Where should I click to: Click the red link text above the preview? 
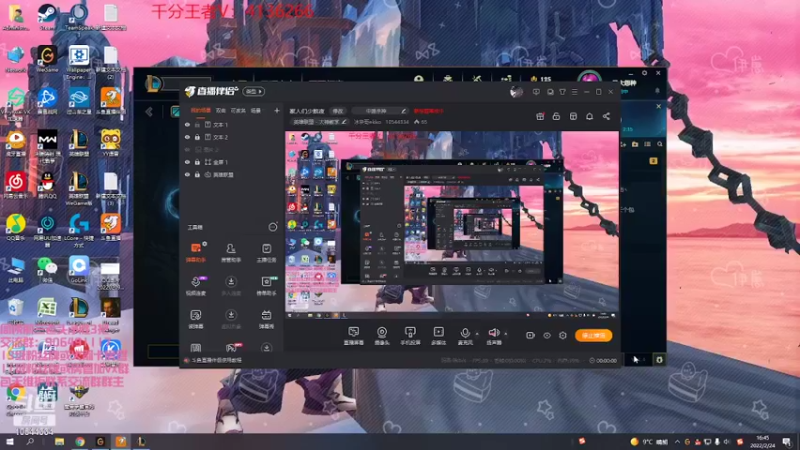point(429,111)
